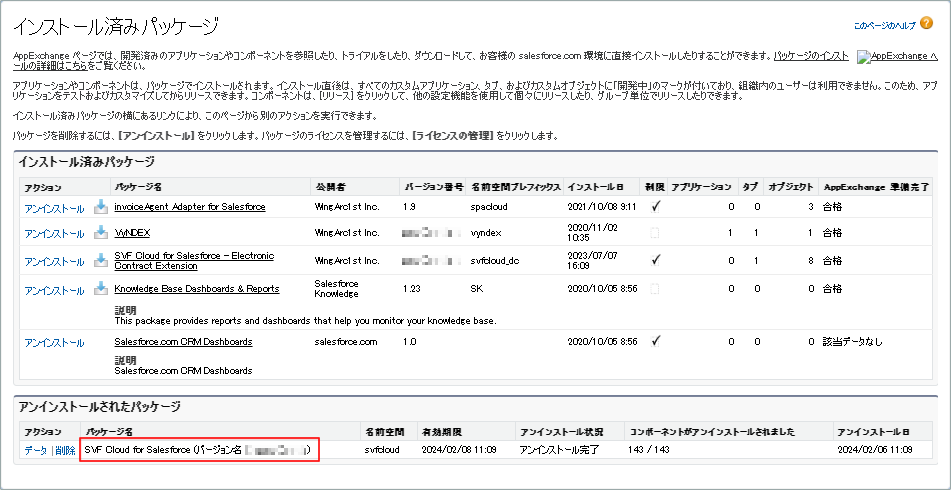The image size is (951, 490).
Task: Click download icon for SVF Cloud Electronic Contract Extension
Action: point(101,261)
